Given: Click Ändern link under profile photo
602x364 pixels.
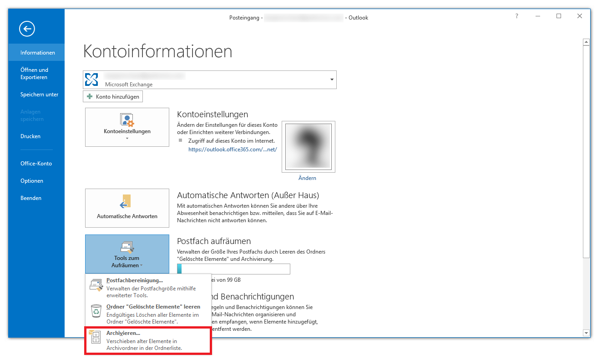Looking at the screenshot, I should coord(307,178).
